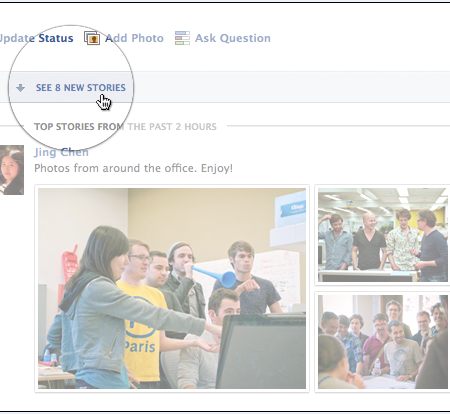
Task: Click the Top Stories from the Past 2 Hours header
Action: [125, 127]
